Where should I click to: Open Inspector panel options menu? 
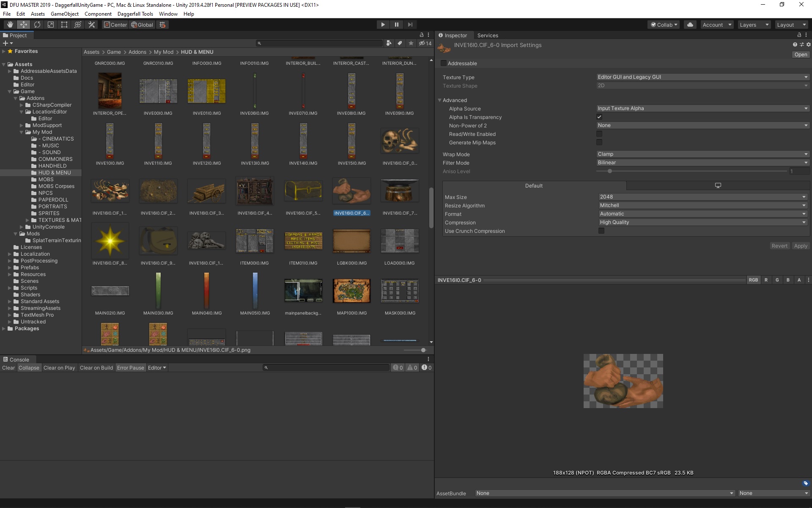(x=806, y=35)
